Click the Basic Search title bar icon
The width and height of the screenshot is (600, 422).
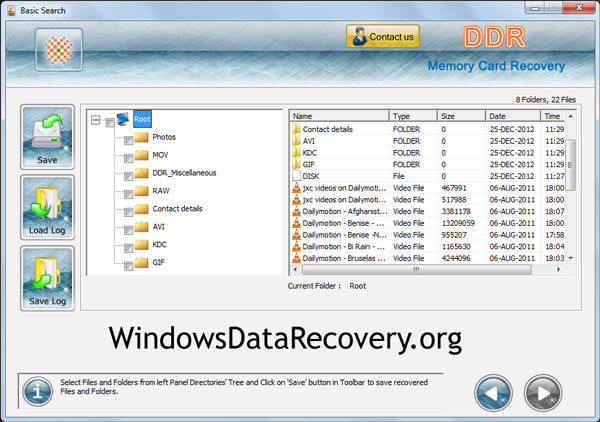[11, 10]
